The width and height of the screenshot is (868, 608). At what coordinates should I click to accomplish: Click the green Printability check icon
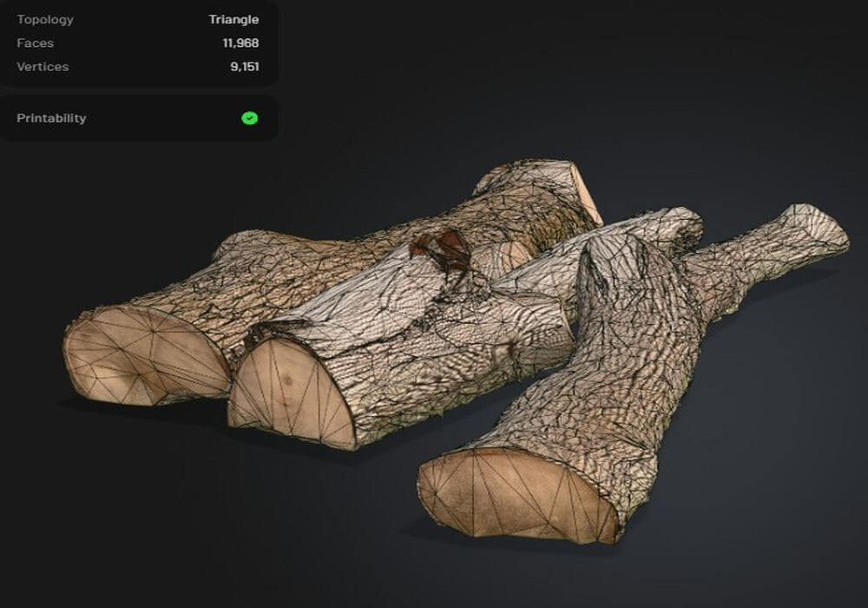tap(250, 118)
